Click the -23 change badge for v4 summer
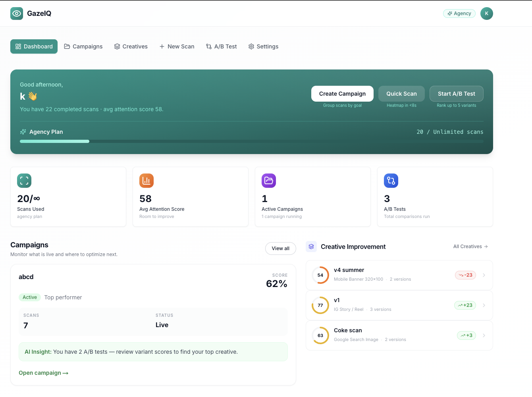The width and height of the screenshot is (532, 397). pyautogui.click(x=465, y=275)
